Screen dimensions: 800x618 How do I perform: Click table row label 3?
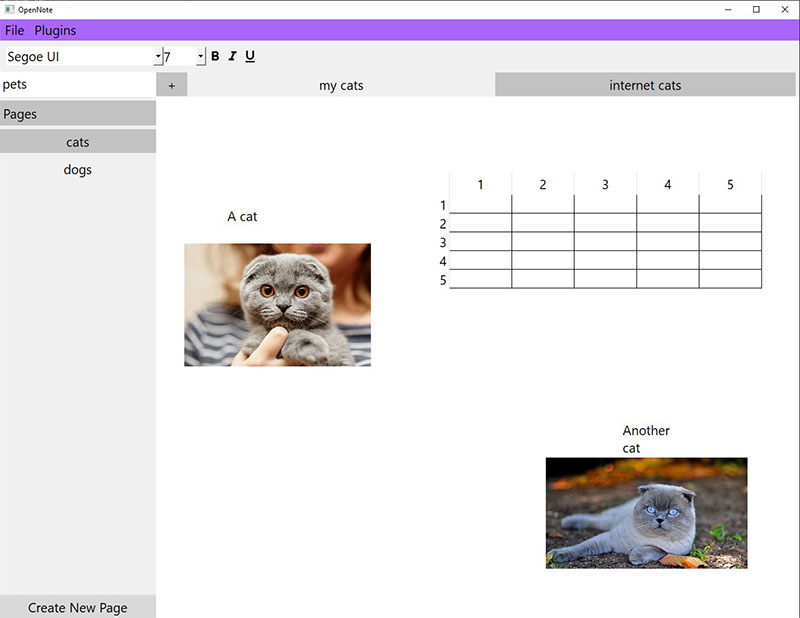click(443, 242)
